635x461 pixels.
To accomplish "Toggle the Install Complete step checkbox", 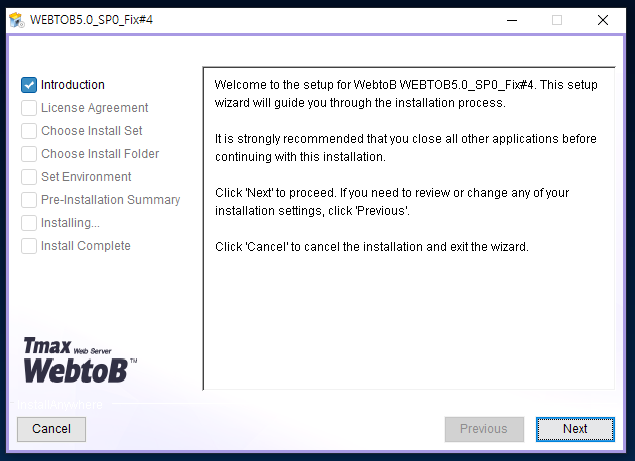I will click(x=29, y=246).
